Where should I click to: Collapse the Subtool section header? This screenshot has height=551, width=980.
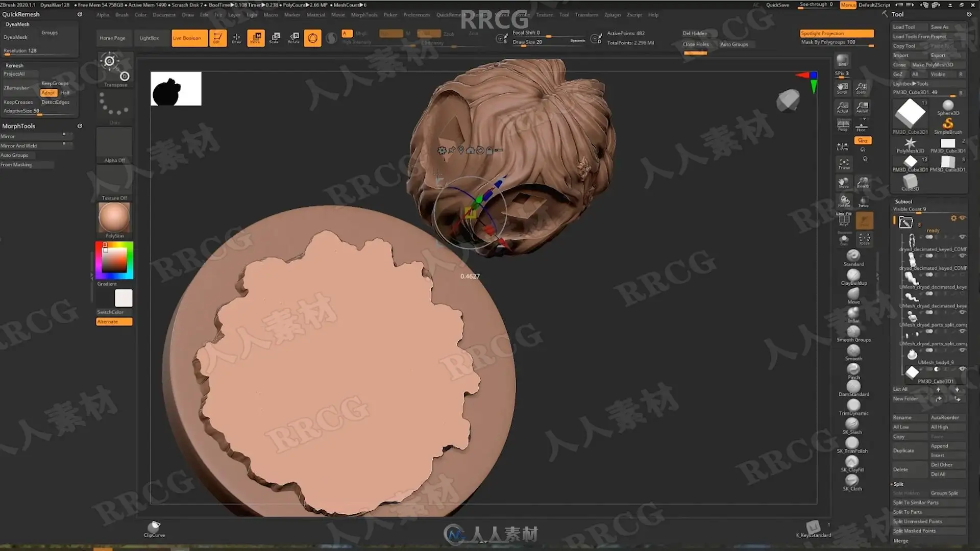(x=903, y=202)
